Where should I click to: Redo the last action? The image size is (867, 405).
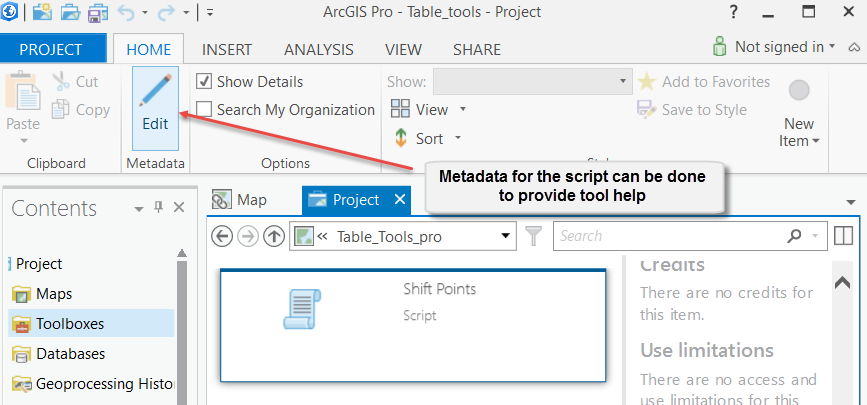pyautogui.click(x=166, y=12)
